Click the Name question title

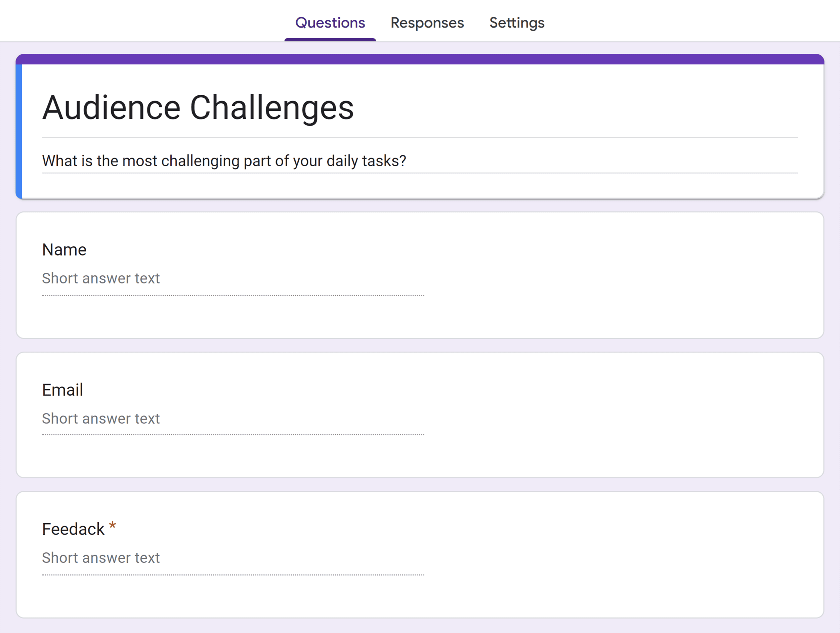(x=64, y=249)
